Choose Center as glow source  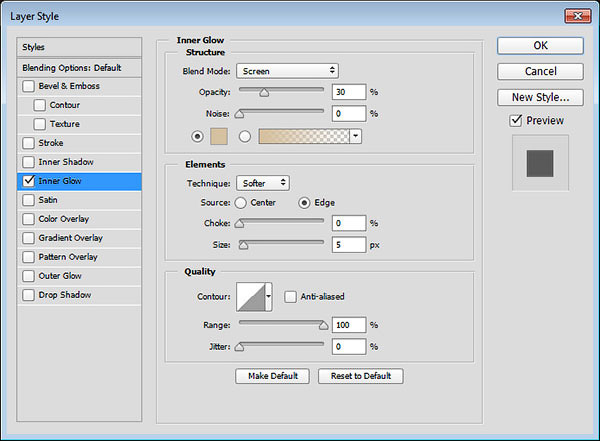[240, 203]
